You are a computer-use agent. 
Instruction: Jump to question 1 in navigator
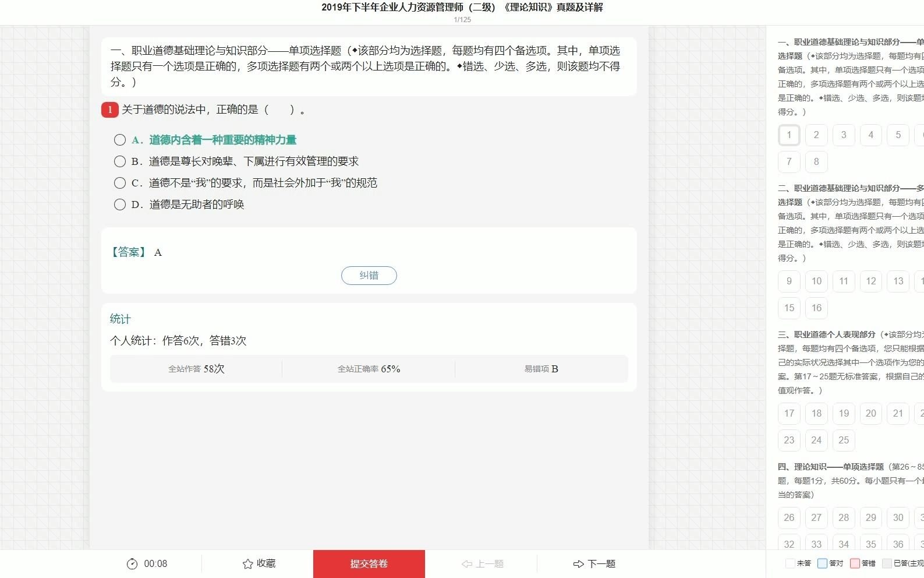[789, 135]
